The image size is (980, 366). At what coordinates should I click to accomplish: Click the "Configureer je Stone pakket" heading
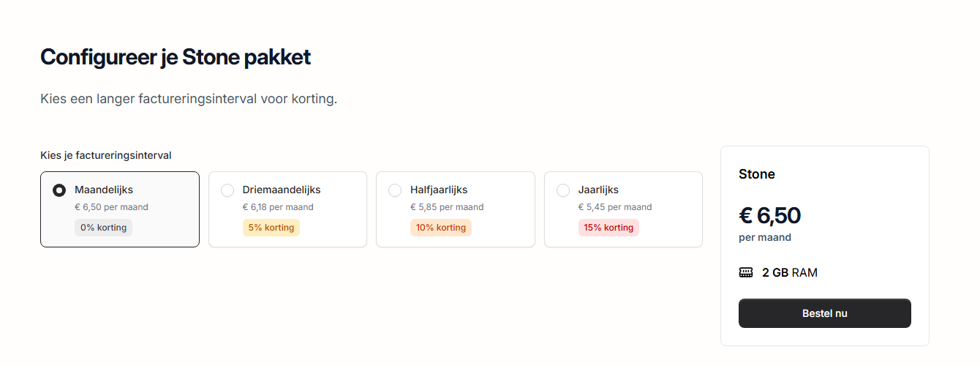tap(176, 57)
